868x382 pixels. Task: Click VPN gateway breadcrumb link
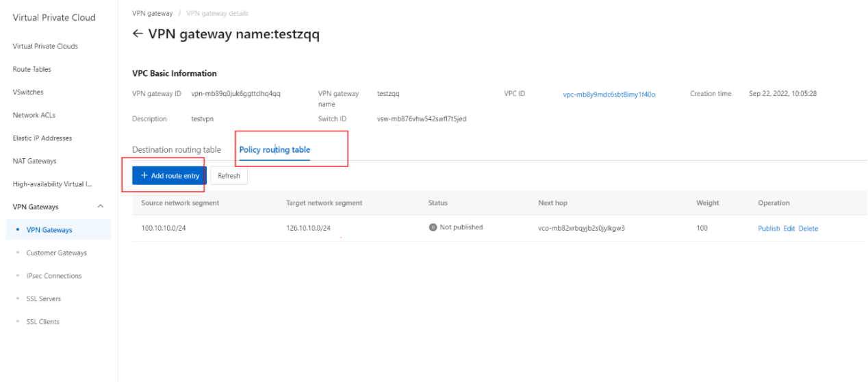(x=153, y=14)
